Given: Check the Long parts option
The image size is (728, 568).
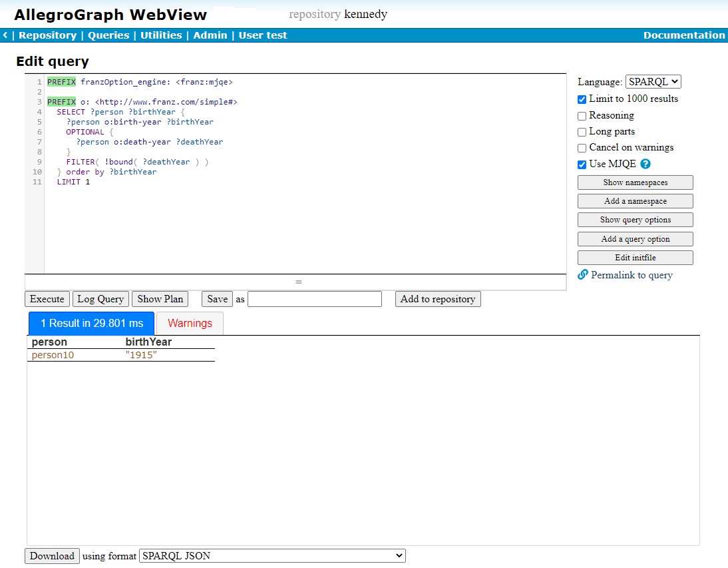Looking at the screenshot, I should (x=582, y=131).
